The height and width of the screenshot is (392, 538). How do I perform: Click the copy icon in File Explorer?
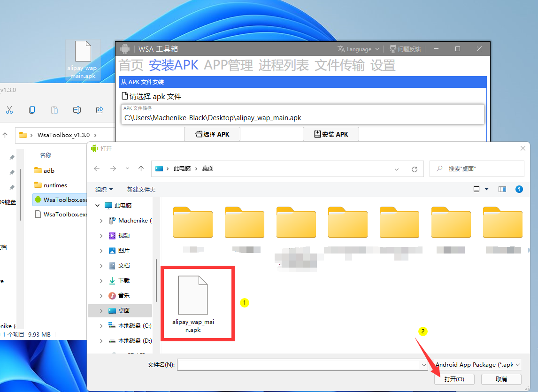pyautogui.click(x=32, y=110)
